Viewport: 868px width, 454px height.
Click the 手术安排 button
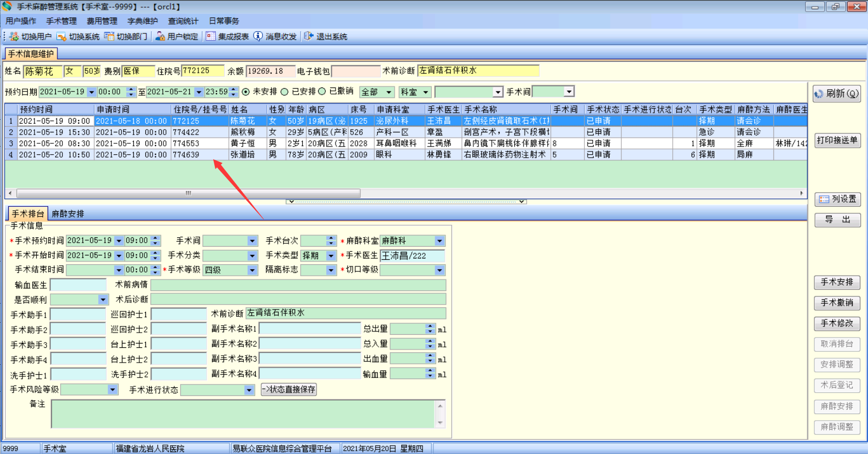point(837,282)
